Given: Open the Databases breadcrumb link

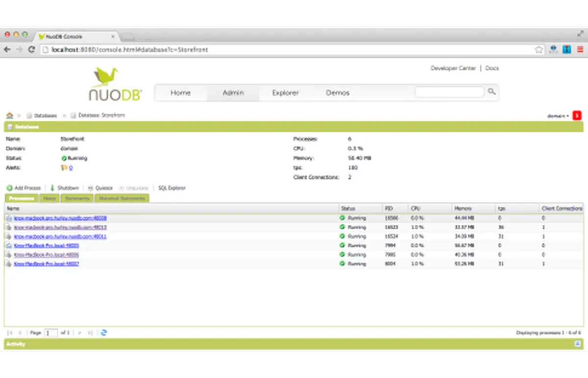Looking at the screenshot, I should tap(45, 116).
